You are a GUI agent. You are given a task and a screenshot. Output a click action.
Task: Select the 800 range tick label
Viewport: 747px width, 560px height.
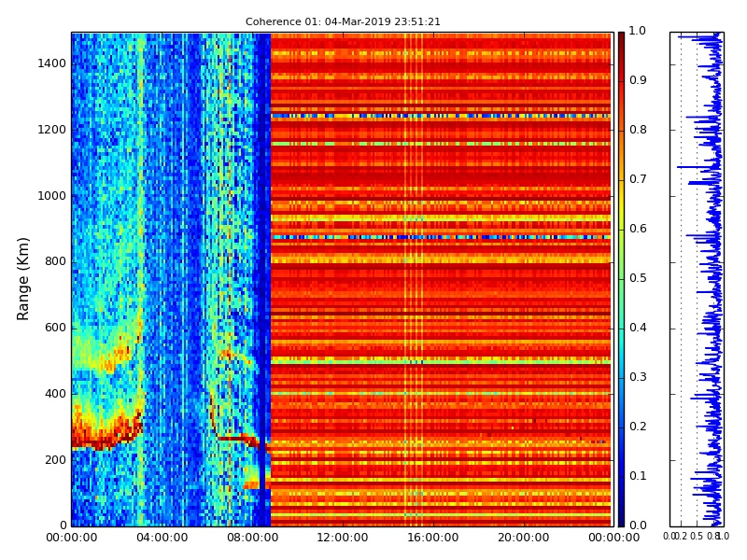[x=55, y=261]
